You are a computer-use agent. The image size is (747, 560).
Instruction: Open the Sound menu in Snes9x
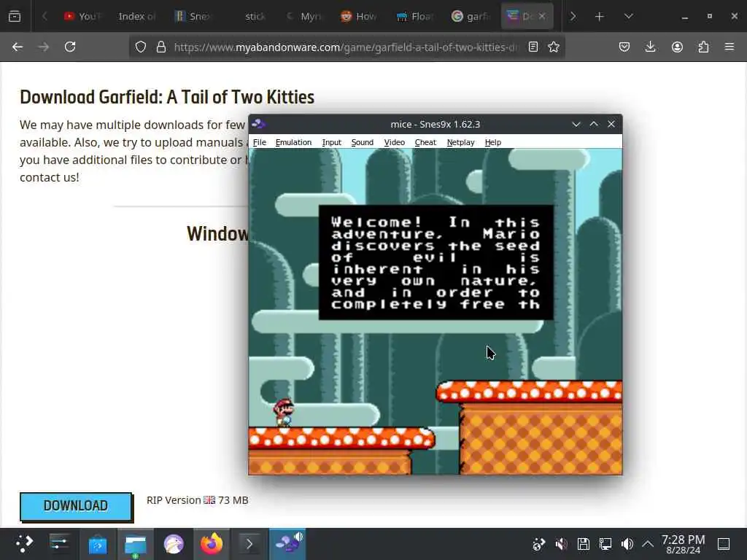(362, 142)
